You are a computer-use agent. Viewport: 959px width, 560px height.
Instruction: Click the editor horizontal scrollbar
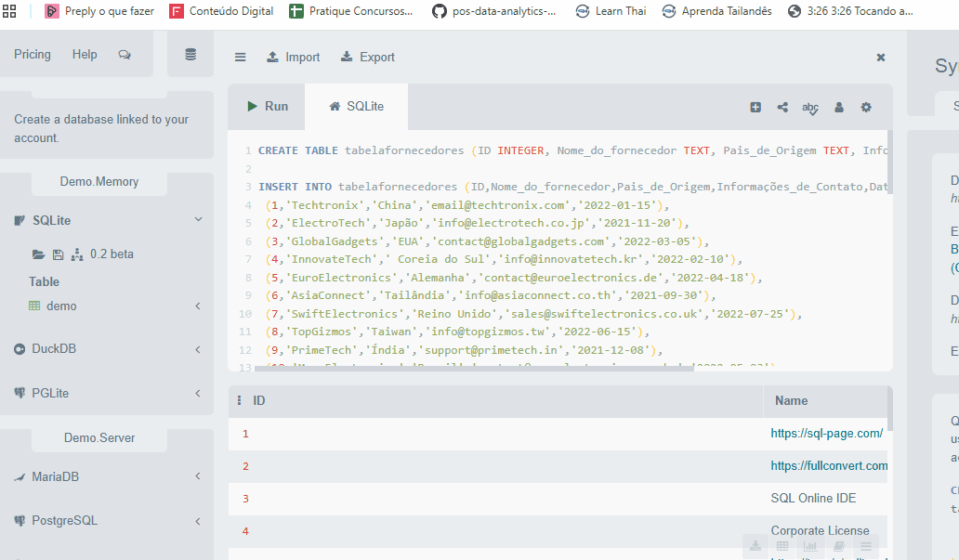pyautogui.click(x=474, y=368)
